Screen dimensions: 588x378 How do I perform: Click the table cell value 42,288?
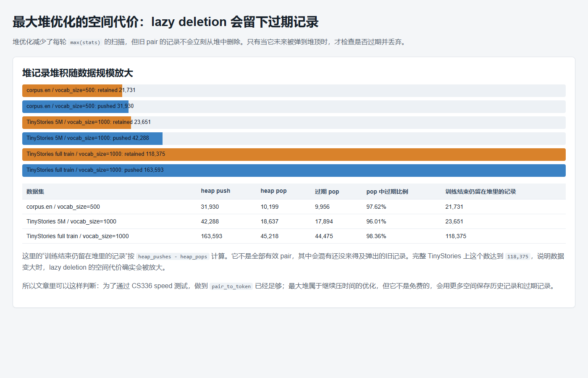[210, 221]
